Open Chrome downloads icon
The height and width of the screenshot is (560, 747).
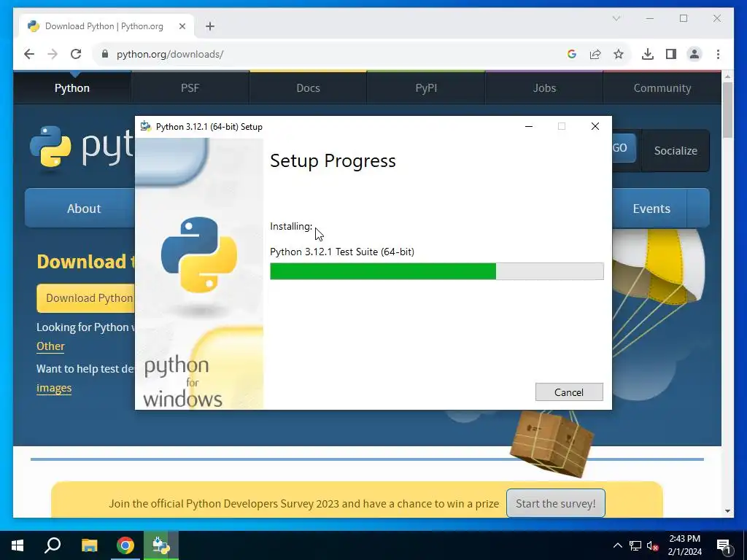[x=648, y=54]
